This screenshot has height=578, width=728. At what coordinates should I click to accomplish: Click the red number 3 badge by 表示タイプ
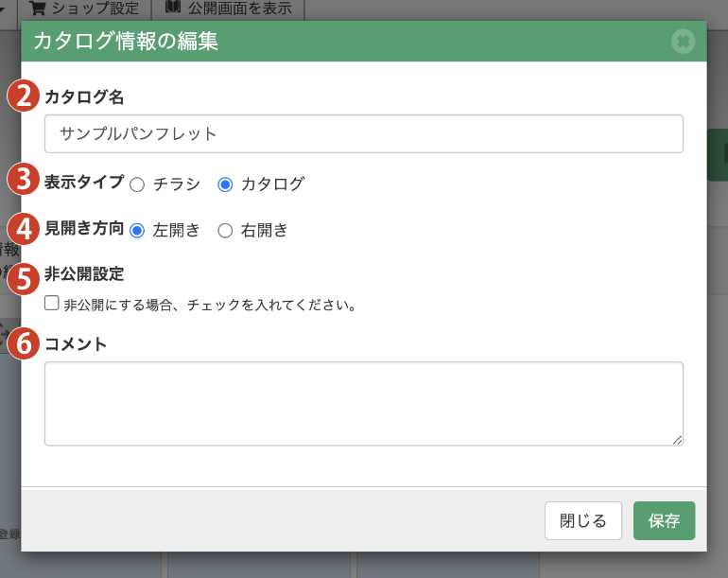(24, 180)
